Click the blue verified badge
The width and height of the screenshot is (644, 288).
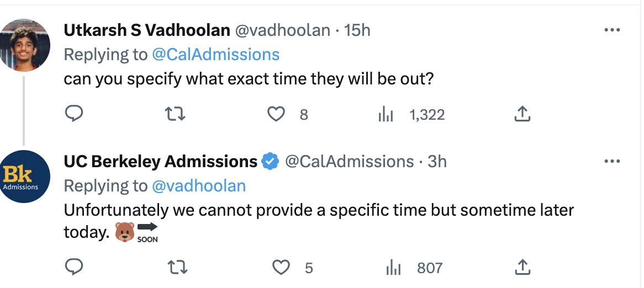pyautogui.click(x=270, y=162)
